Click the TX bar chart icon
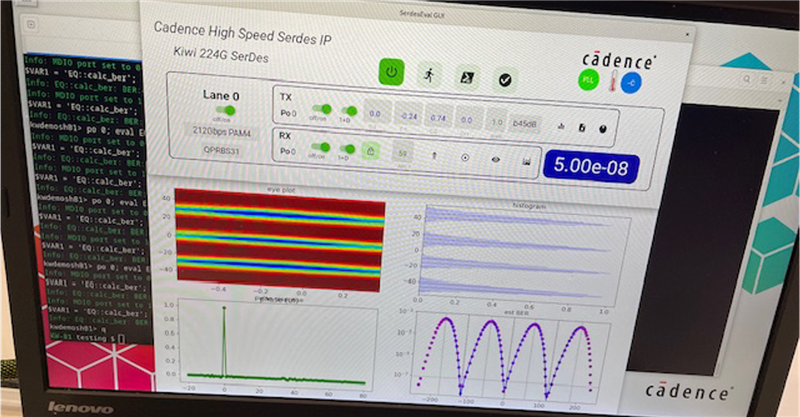 click(x=561, y=126)
